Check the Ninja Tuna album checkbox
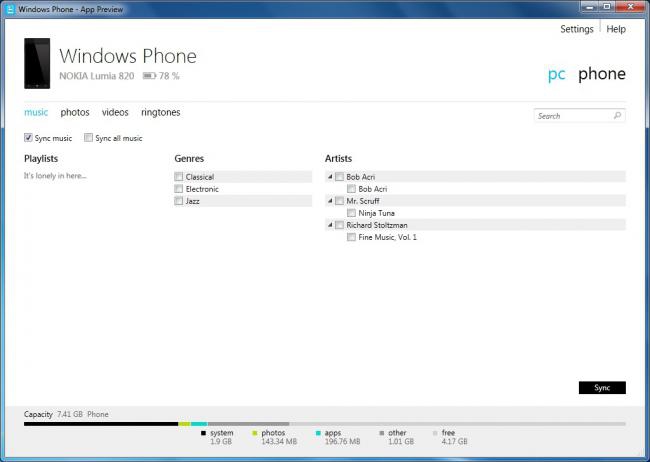650x462 pixels. tap(352, 213)
